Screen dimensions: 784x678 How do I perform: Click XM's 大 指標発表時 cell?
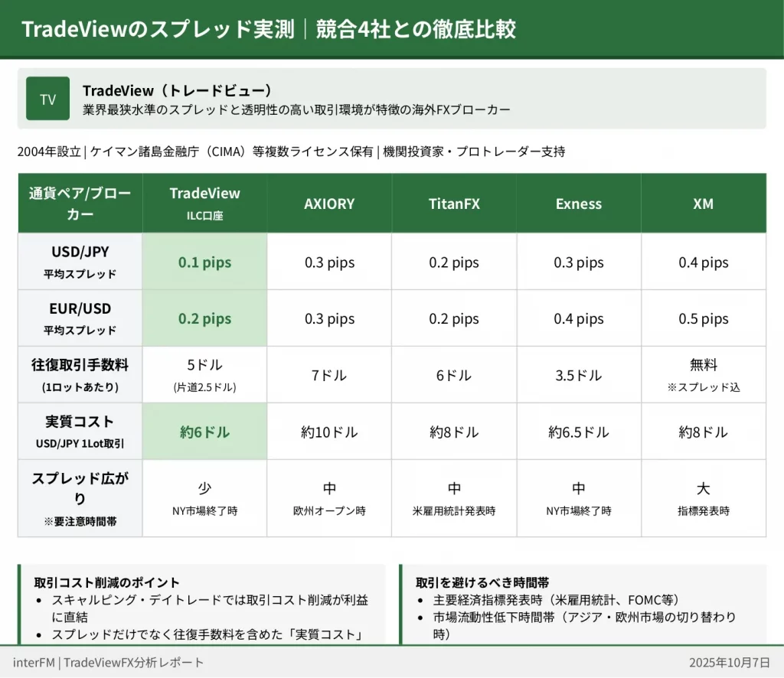[x=703, y=497]
